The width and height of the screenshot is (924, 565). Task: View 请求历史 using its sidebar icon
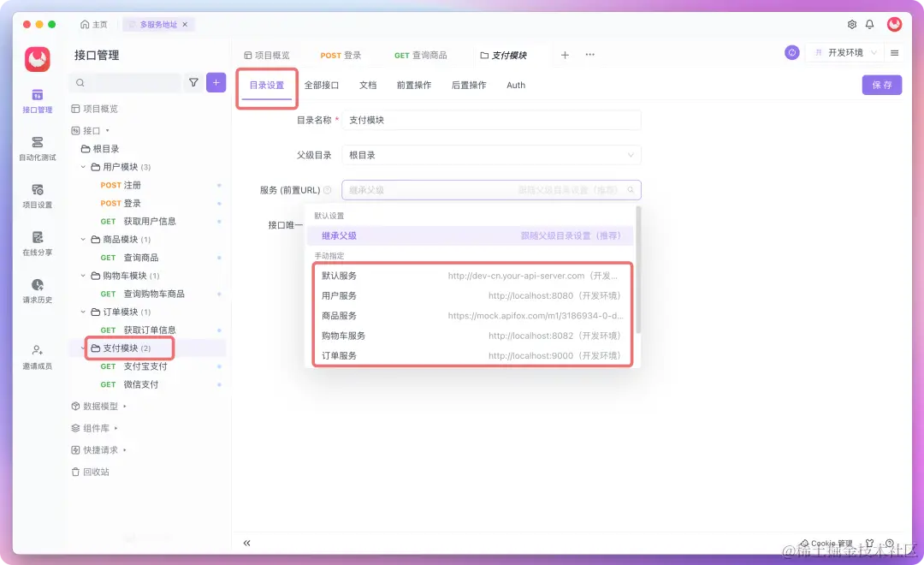(36, 293)
